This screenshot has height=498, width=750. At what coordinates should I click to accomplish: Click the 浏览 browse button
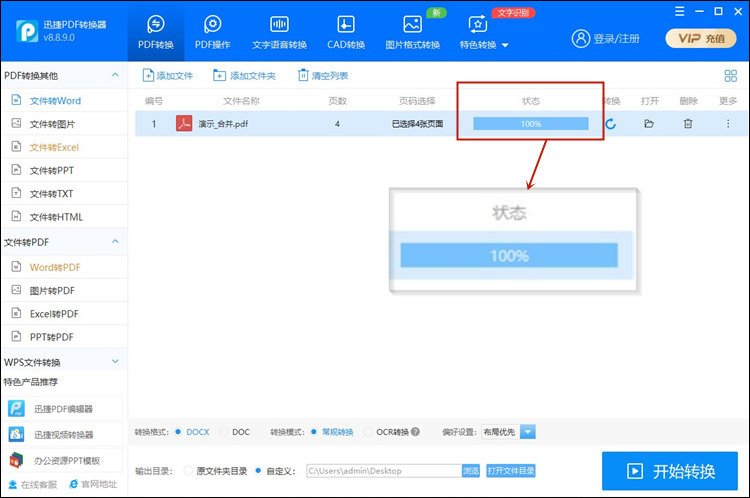(471, 471)
